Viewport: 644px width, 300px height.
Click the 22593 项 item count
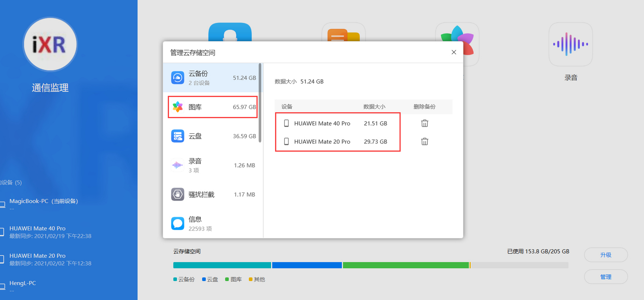click(200, 229)
